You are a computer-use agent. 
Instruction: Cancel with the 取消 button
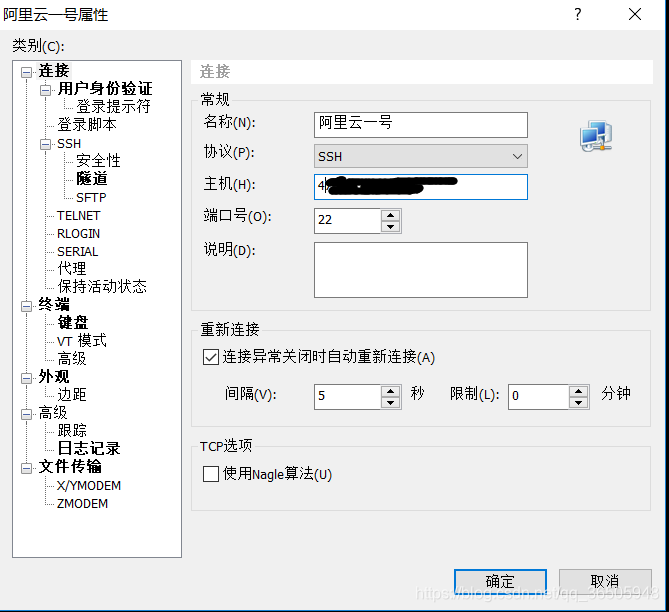(x=605, y=581)
